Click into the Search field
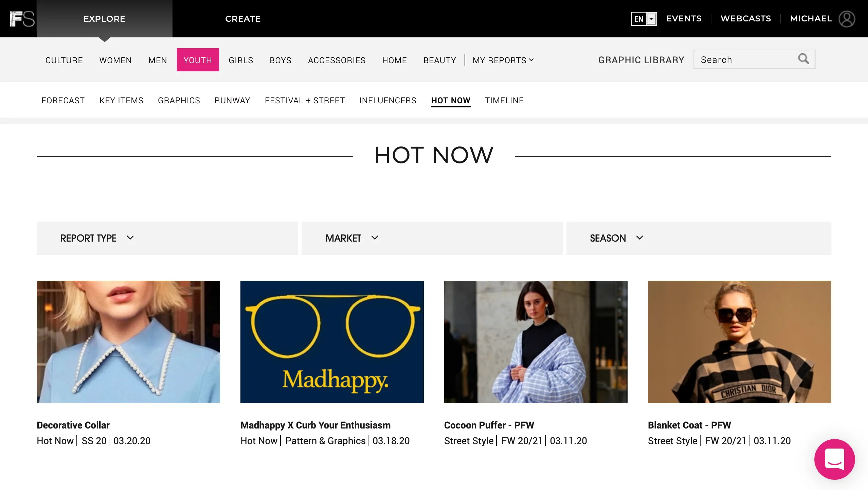Screen dimensions: 868x490 [754, 59]
